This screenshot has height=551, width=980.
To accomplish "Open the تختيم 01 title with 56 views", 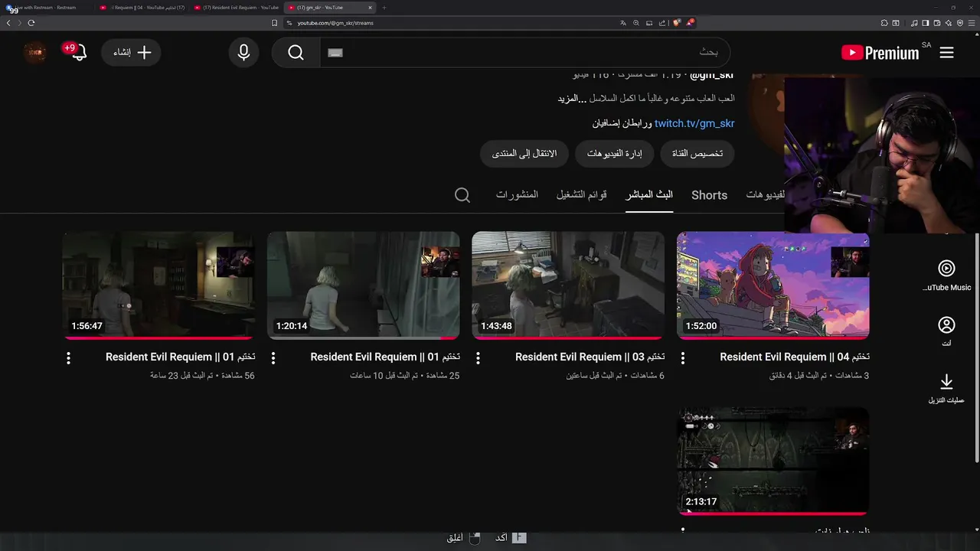I will [x=180, y=357].
